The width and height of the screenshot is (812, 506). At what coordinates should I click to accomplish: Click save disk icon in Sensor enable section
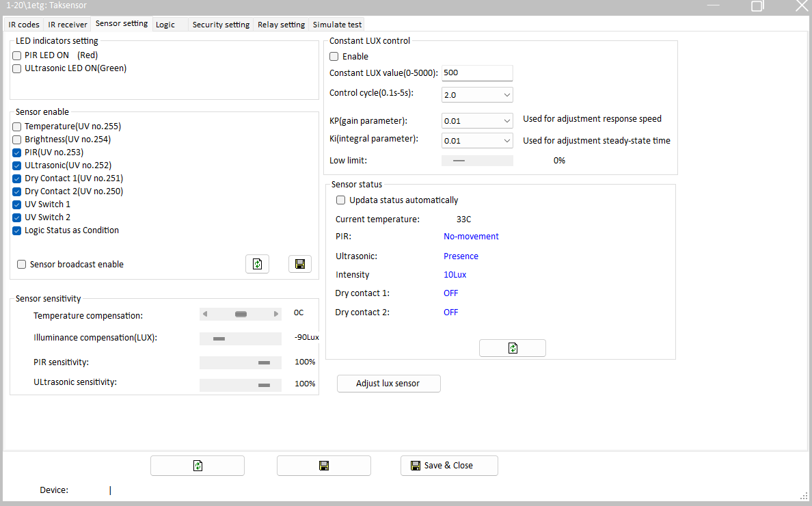tap(299, 264)
